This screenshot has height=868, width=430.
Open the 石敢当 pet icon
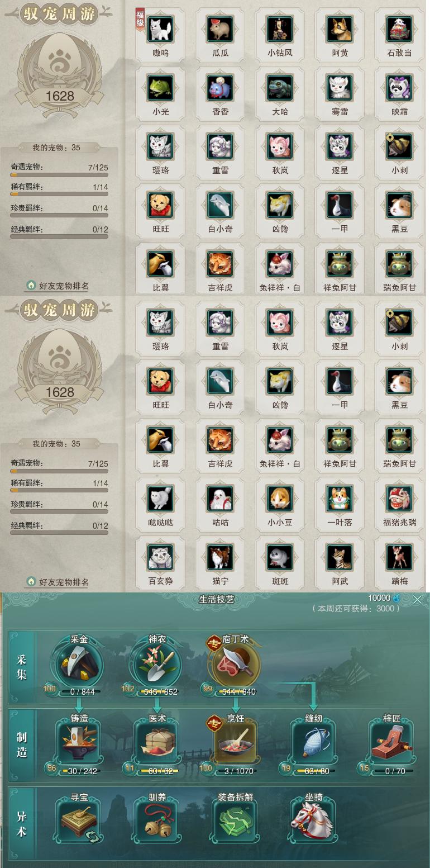pos(399,29)
